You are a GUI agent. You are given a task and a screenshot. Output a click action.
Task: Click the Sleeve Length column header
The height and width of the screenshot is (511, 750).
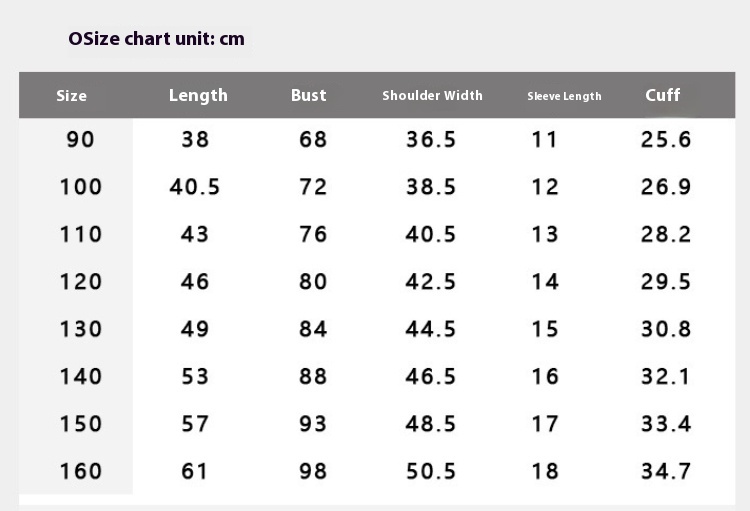(x=564, y=97)
